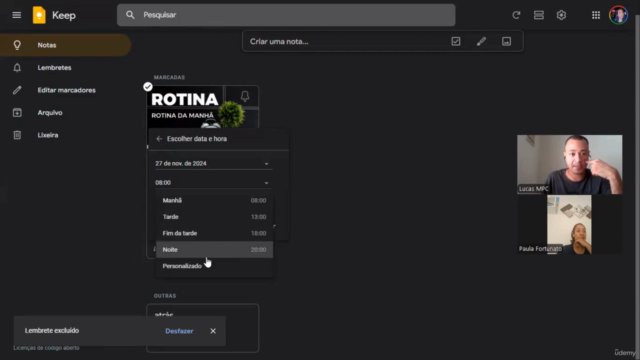The image size is (640, 360).
Task: Open the note in OUTRAS section
Action: coord(202,328)
